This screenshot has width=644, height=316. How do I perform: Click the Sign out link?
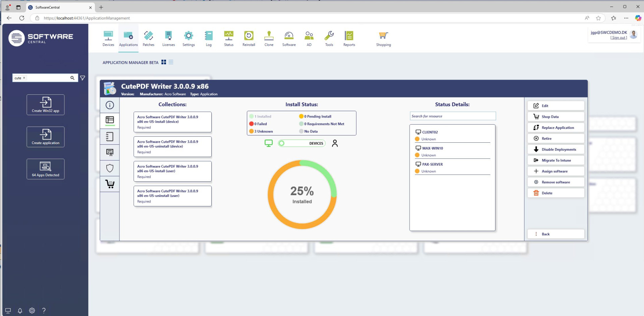(619, 38)
